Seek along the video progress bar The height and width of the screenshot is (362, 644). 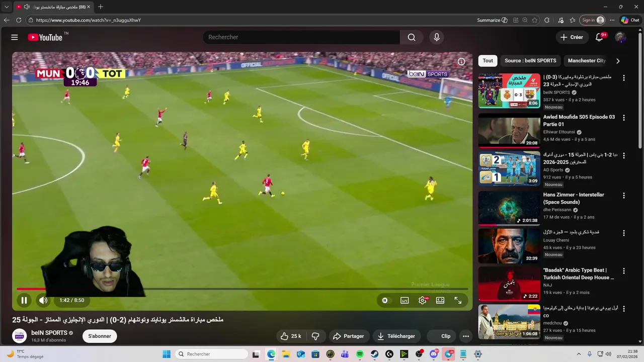[243, 289]
